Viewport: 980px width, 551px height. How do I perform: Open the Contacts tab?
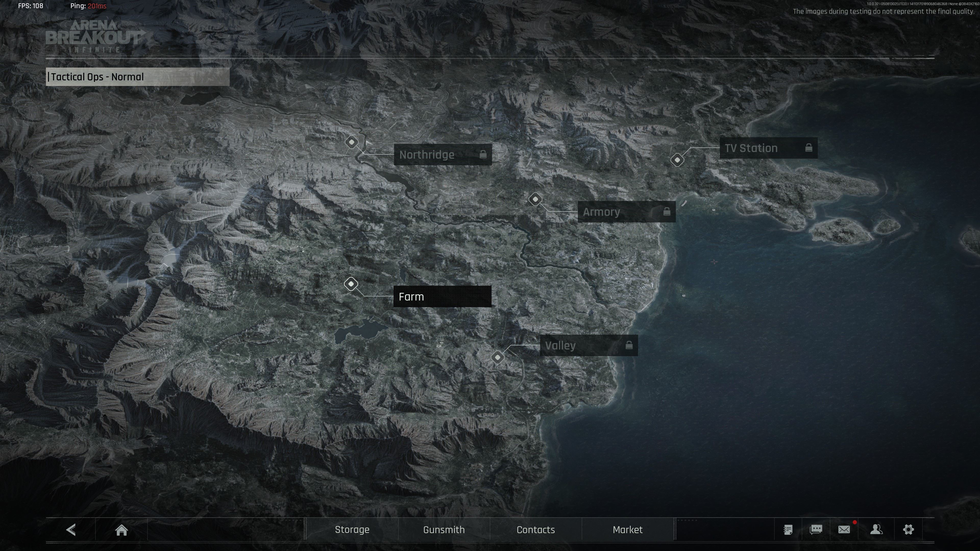coord(536,530)
